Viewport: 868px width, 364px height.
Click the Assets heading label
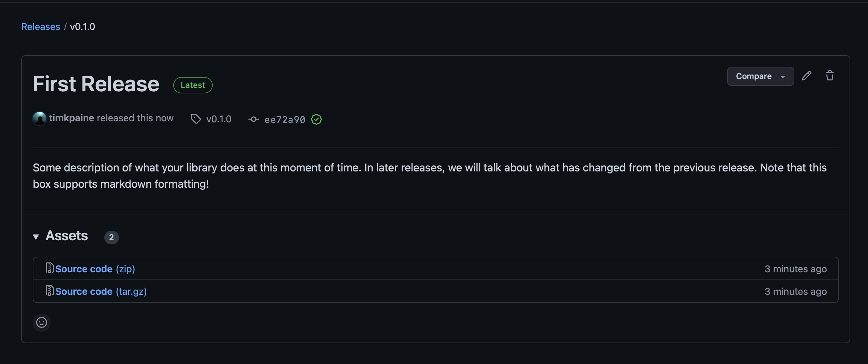point(67,236)
